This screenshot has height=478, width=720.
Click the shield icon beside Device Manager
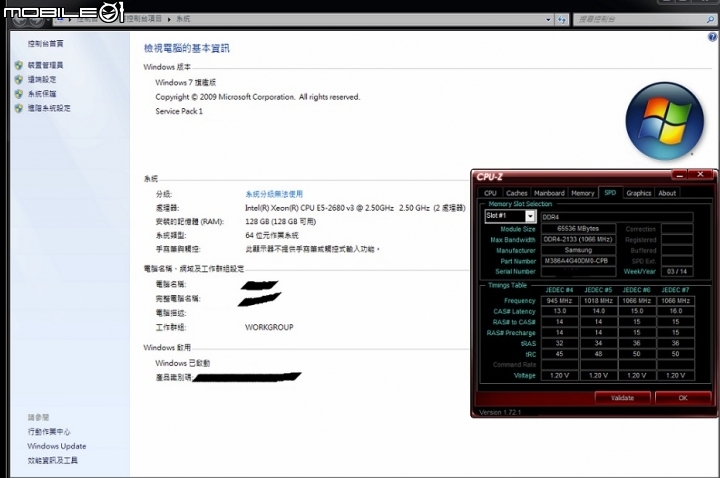[x=18, y=65]
